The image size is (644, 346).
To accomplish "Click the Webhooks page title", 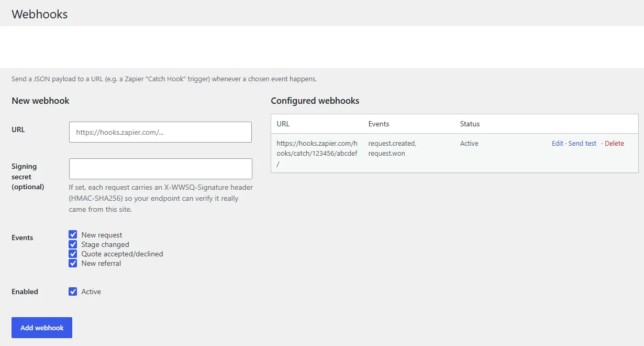I will [40, 14].
